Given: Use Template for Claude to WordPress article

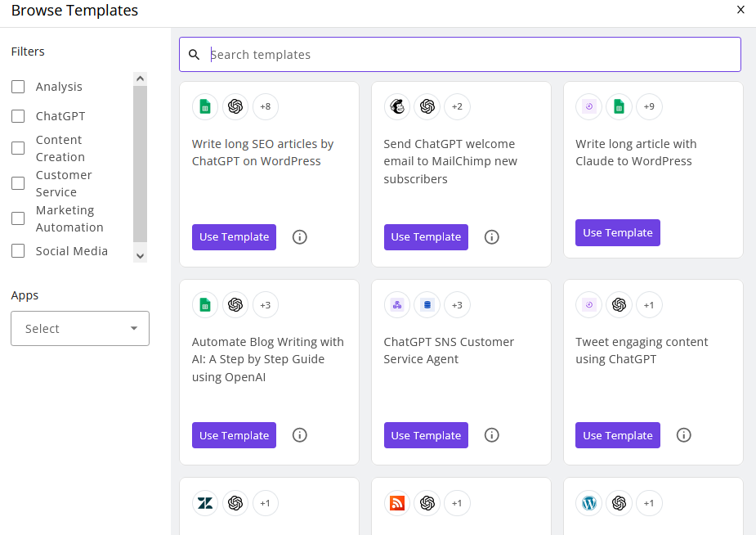Looking at the screenshot, I should [618, 232].
